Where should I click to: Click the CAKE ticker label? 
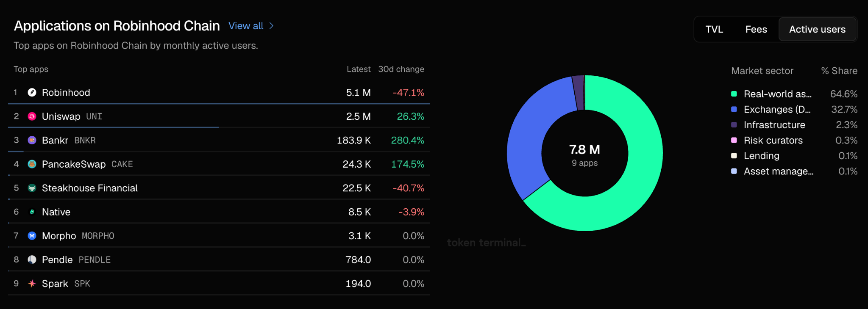(x=122, y=164)
